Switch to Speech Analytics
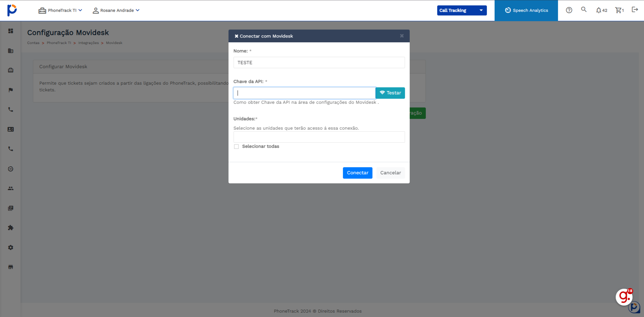 [x=526, y=10]
